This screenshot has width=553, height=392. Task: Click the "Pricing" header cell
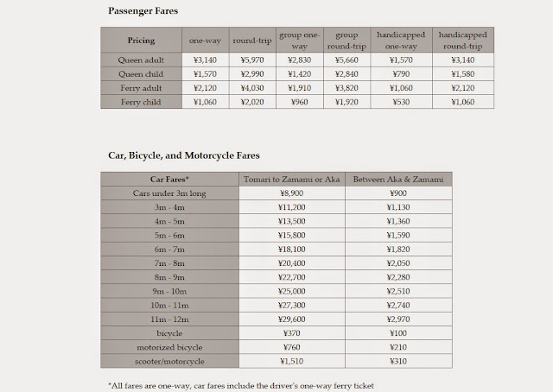pyautogui.click(x=141, y=40)
